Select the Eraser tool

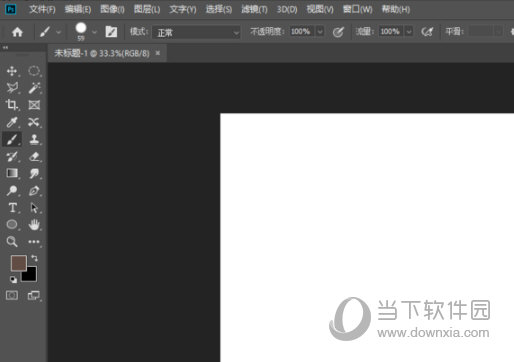(34, 156)
